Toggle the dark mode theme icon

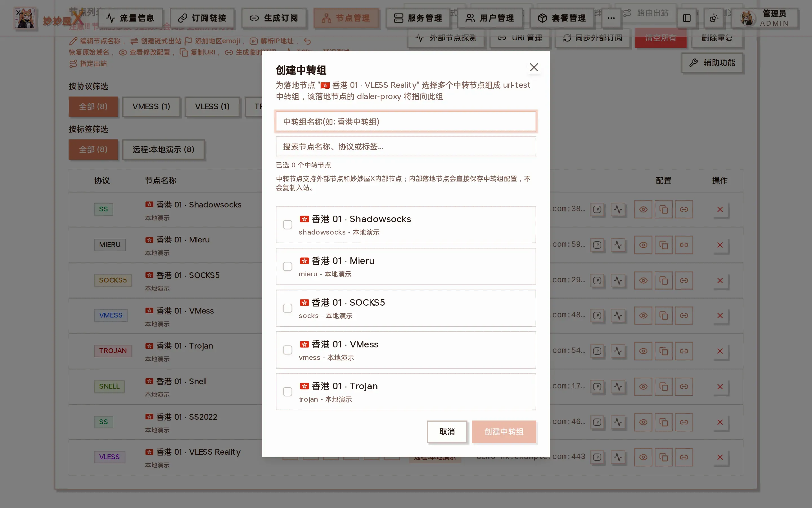(714, 18)
